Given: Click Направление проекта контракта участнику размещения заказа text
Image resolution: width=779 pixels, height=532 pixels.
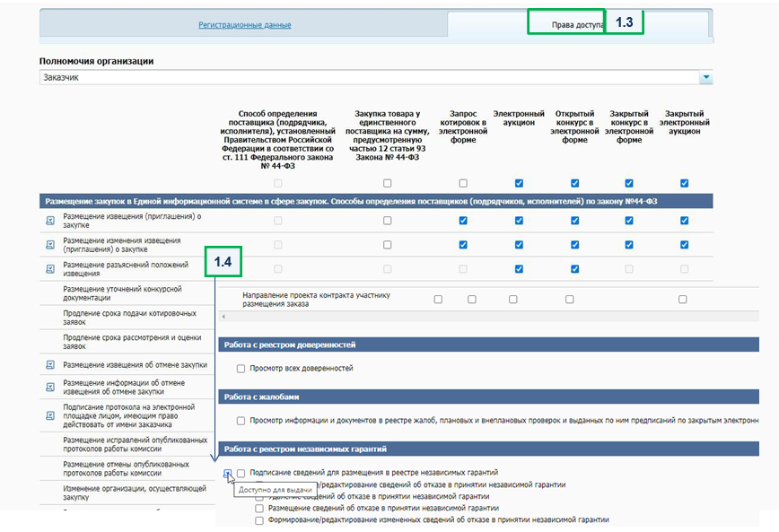Looking at the screenshot, I should (317, 300).
